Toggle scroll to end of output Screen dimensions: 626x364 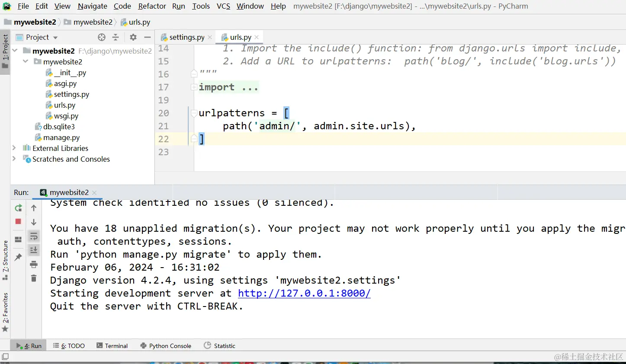(x=34, y=250)
